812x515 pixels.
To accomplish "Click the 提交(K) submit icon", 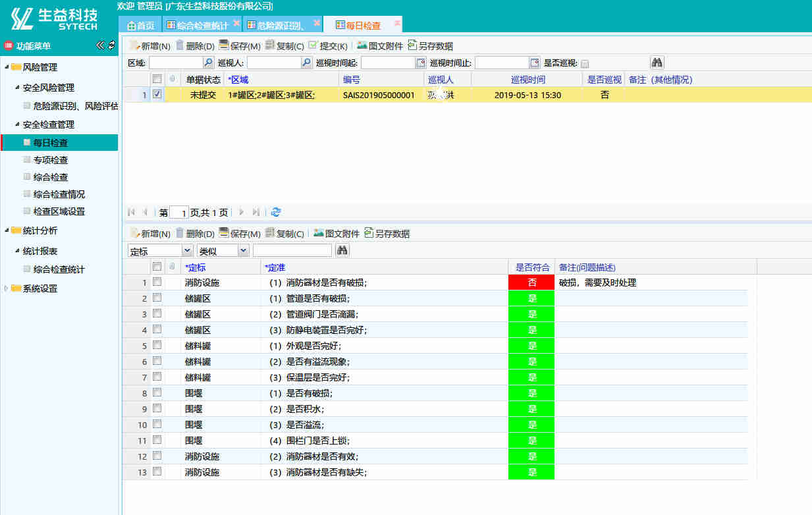I will click(313, 45).
